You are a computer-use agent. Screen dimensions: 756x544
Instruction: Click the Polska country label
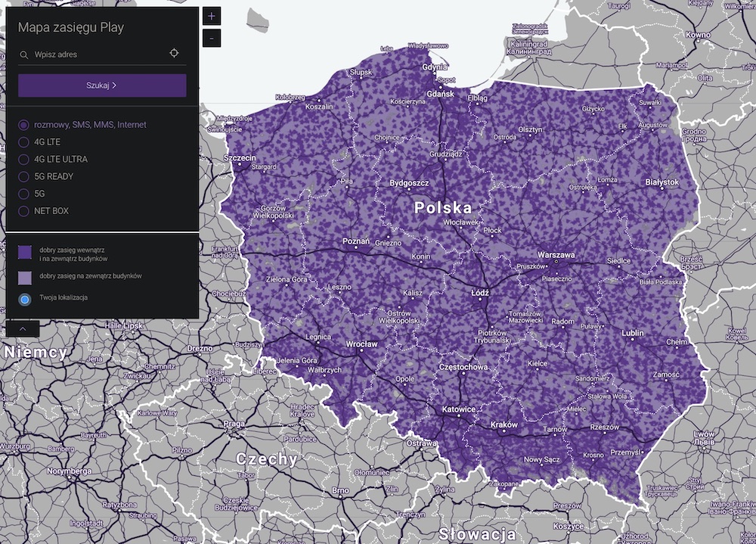point(443,207)
